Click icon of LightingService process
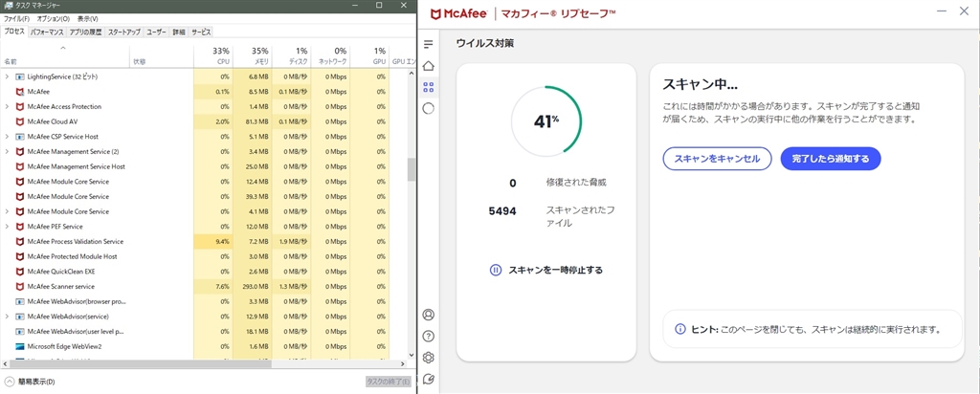 19,77
